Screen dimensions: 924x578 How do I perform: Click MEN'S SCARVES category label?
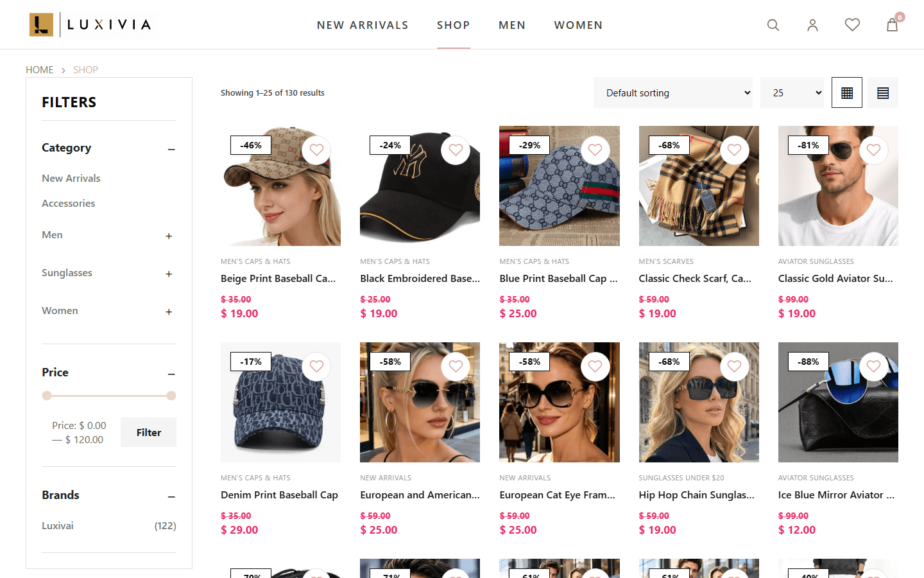(x=666, y=261)
